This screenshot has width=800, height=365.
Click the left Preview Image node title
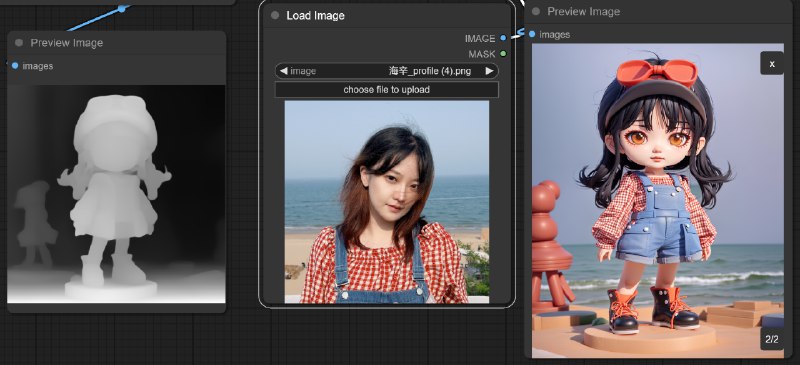(67, 43)
